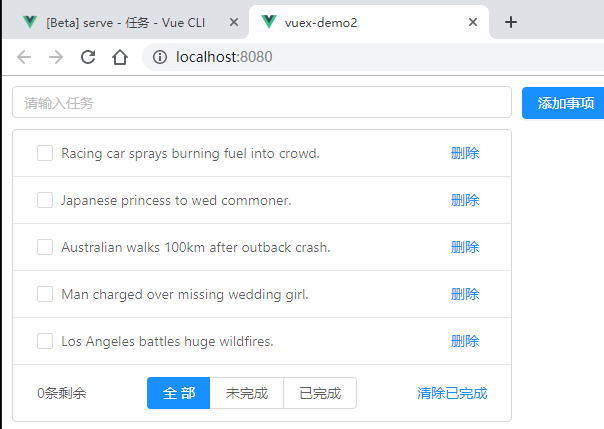Open new browser tab with plus icon
Viewport: 604px width, 429px height.
tap(511, 22)
